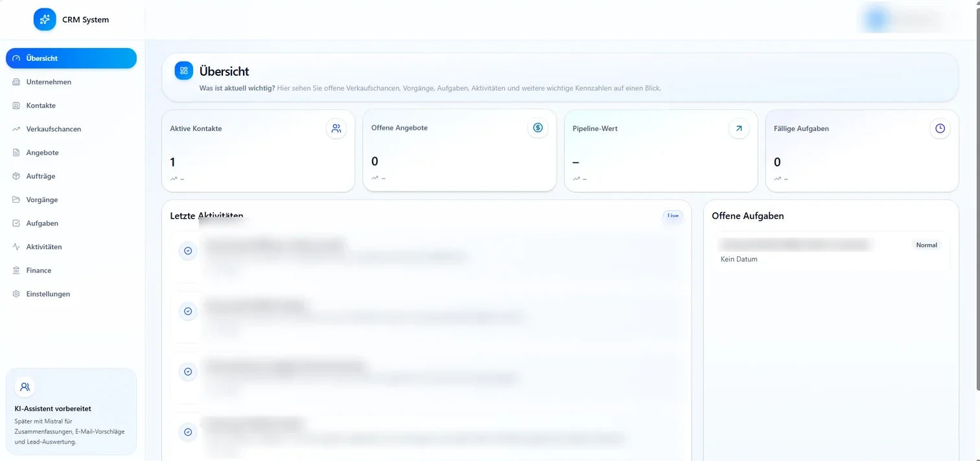The width and height of the screenshot is (980, 461).
Task: Click the third activity check icon
Action: pyautogui.click(x=188, y=372)
